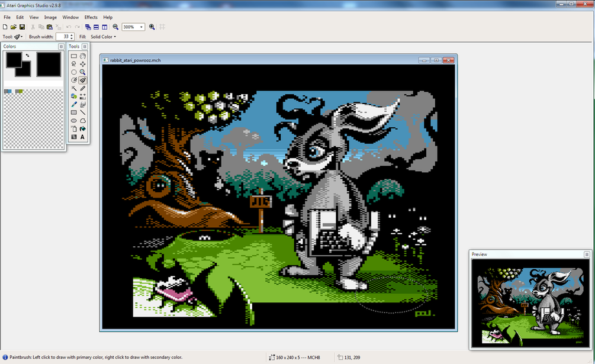Viewport: 595px width, 364px height.
Task: Open the Tool selector dropdown
Action: coord(18,37)
